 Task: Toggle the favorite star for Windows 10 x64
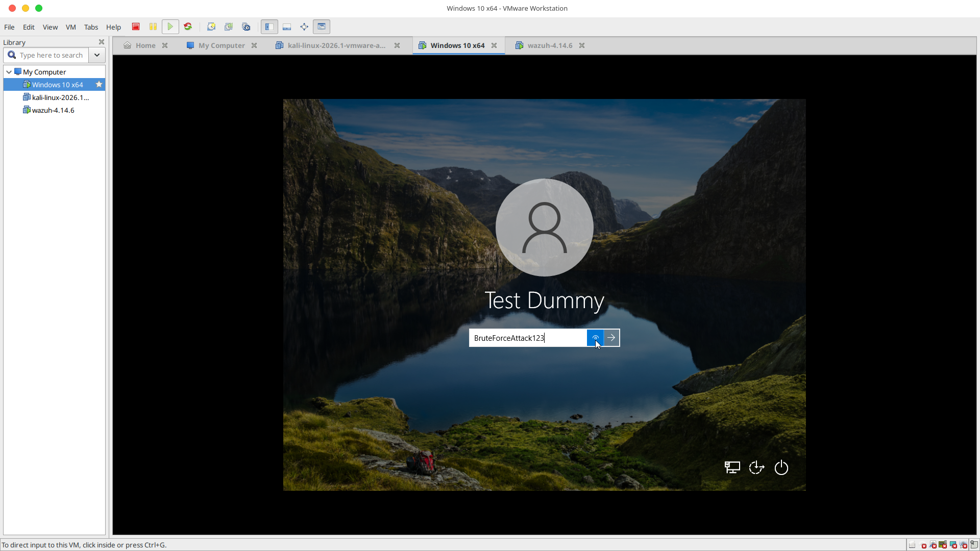coord(99,84)
